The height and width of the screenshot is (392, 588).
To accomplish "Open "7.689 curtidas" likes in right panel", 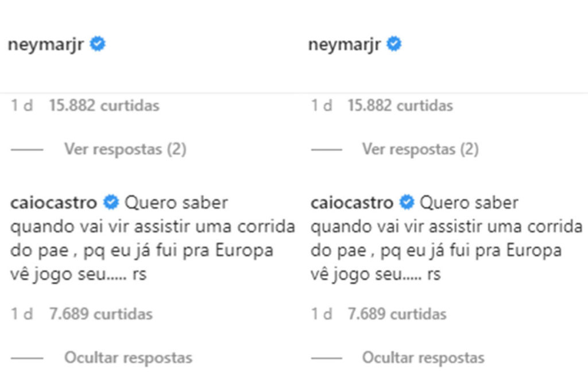I will [397, 314].
